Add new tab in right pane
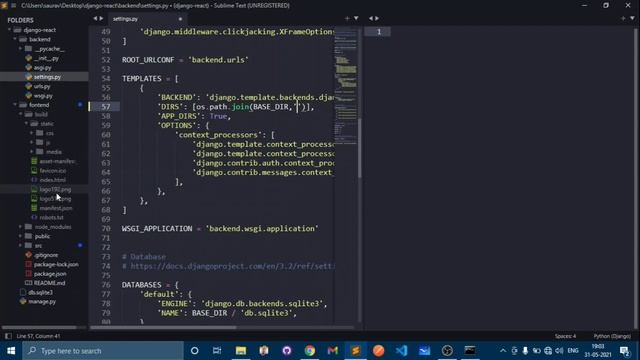This screenshot has width=640, height=360. pyautogui.click(x=623, y=18)
